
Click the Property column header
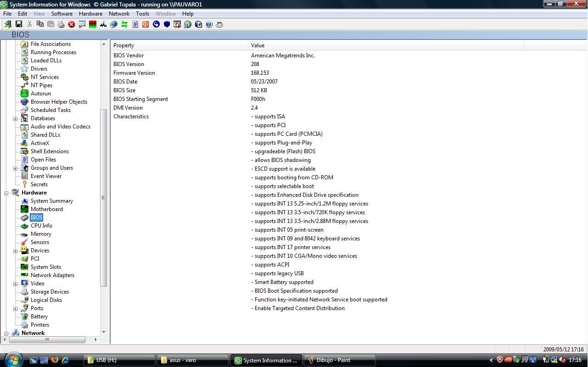point(179,45)
